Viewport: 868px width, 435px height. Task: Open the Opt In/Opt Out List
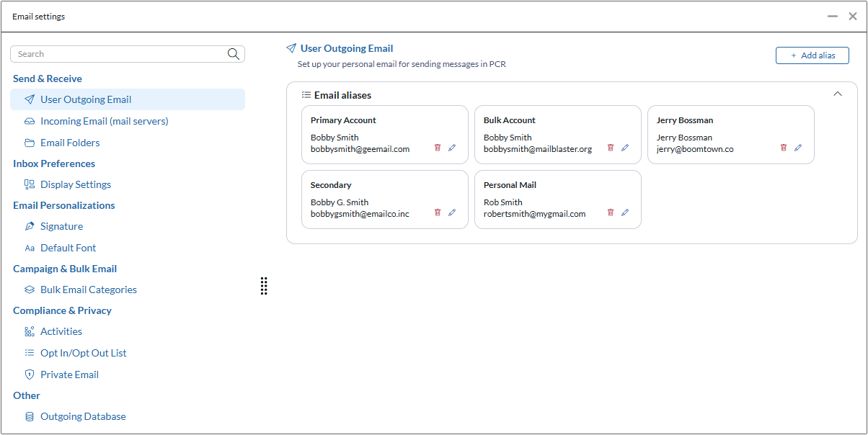pyautogui.click(x=84, y=353)
